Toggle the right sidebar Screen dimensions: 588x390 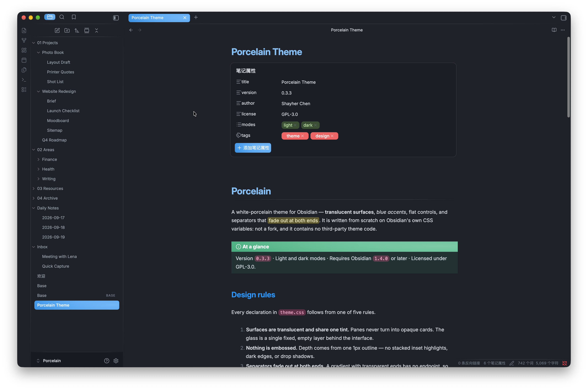pyautogui.click(x=563, y=18)
